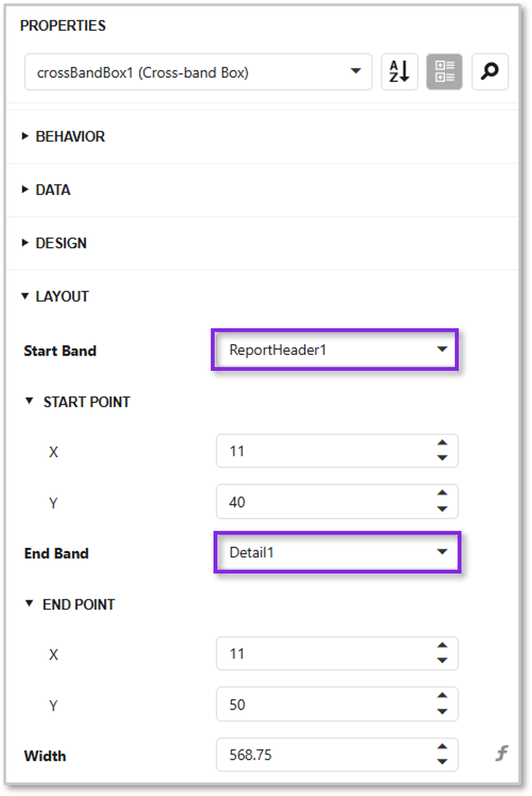Collapse the END POINT group
Viewport: 532px width, 796px height.
[29, 604]
